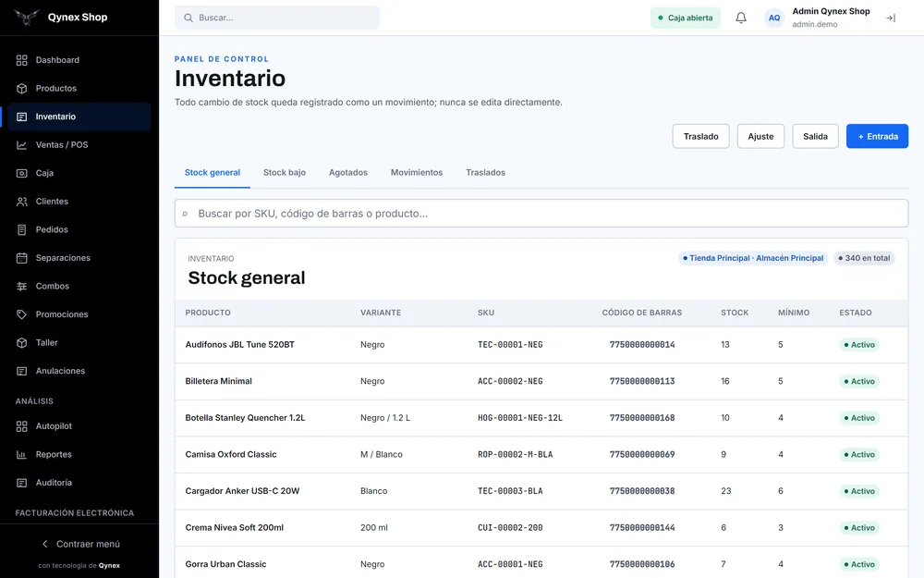The image size is (924, 578).
Task: Click Activo status of Cargador Anker row
Action: pyautogui.click(x=859, y=491)
